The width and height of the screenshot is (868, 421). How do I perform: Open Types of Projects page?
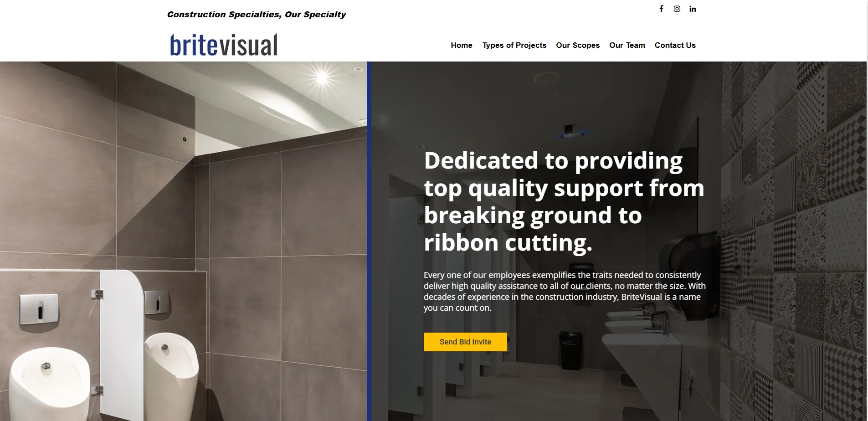coord(514,45)
